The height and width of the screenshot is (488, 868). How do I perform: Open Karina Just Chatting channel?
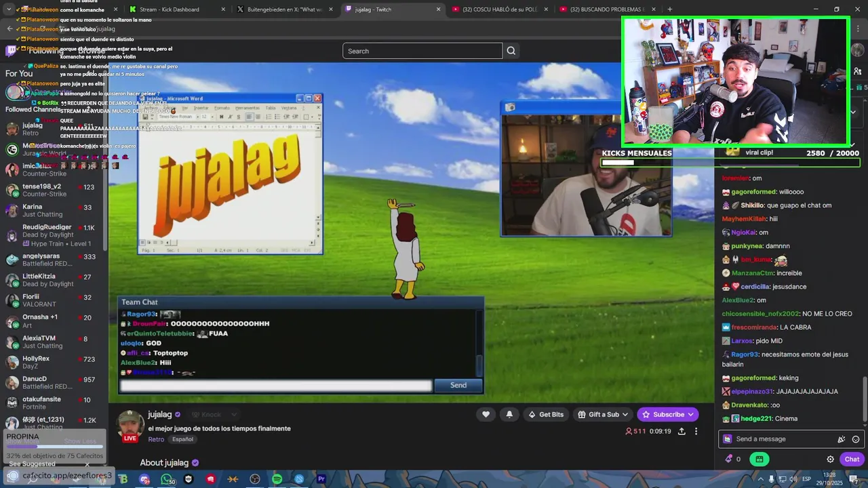[53, 210]
